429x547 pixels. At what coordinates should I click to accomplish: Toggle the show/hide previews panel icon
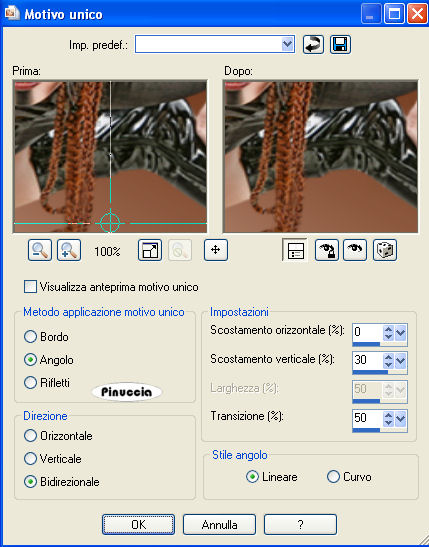(x=295, y=250)
